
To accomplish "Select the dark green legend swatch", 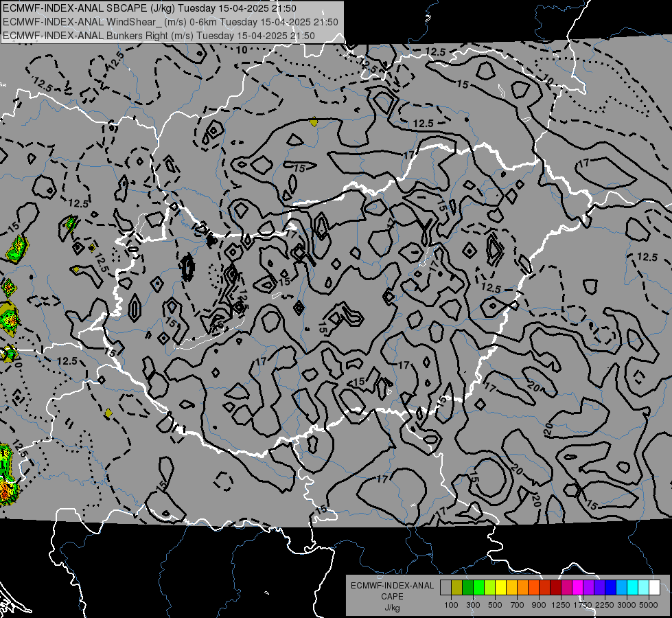I will (x=467, y=587).
